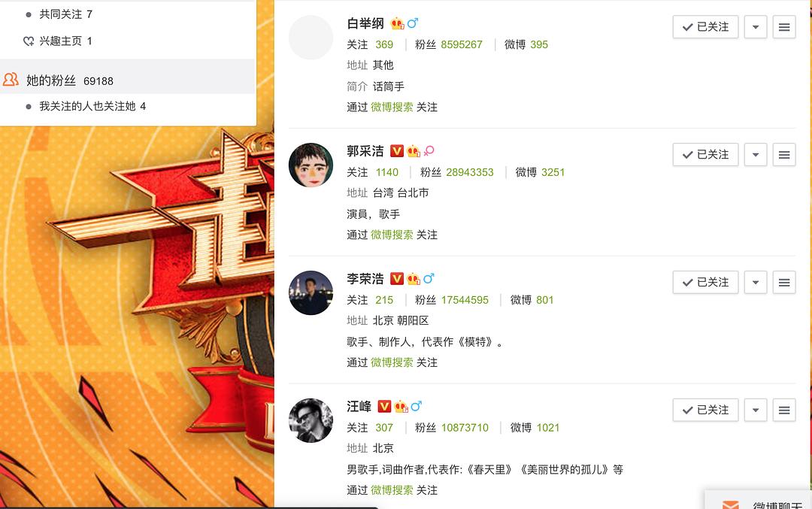Select the 共同关注 7 sidebar item
Screen dimensions: 812x509
tap(65, 14)
